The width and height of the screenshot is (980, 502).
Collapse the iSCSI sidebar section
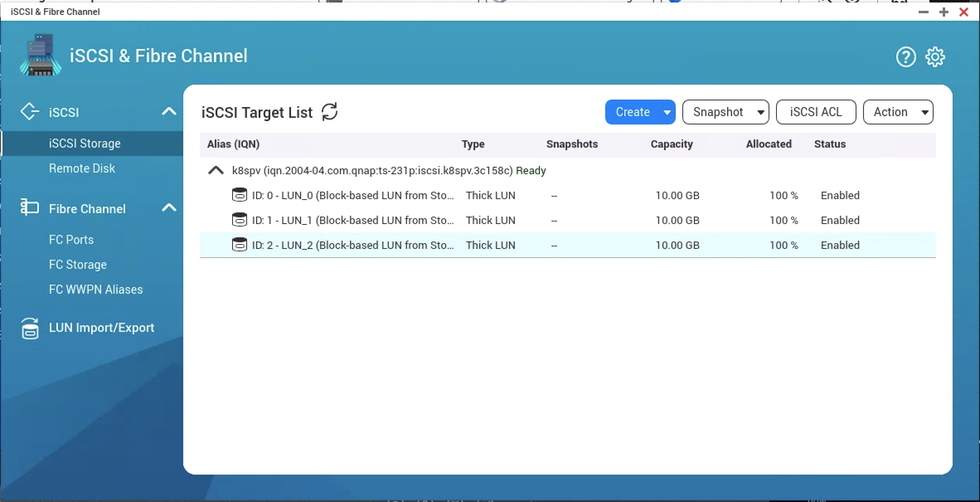(169, 111)
